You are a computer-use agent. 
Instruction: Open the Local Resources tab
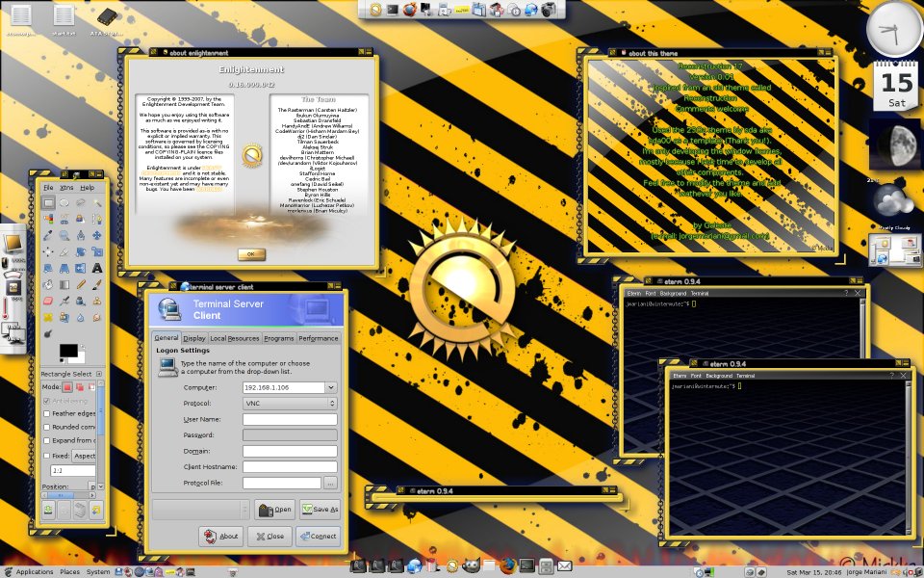235,338
